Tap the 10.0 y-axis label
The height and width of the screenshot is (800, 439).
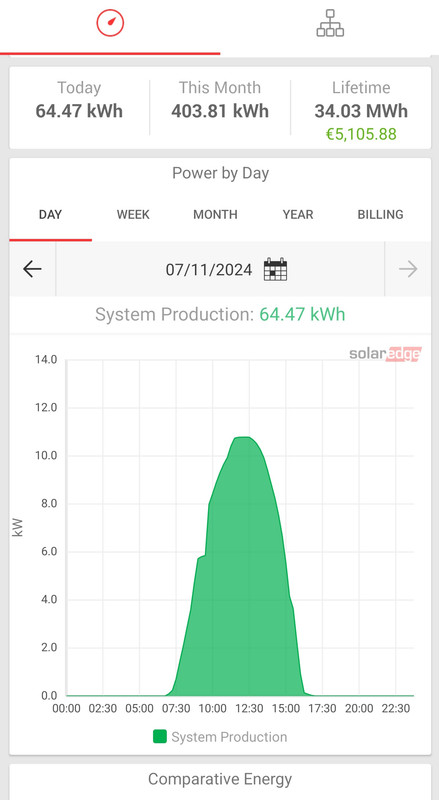[46, 456]
